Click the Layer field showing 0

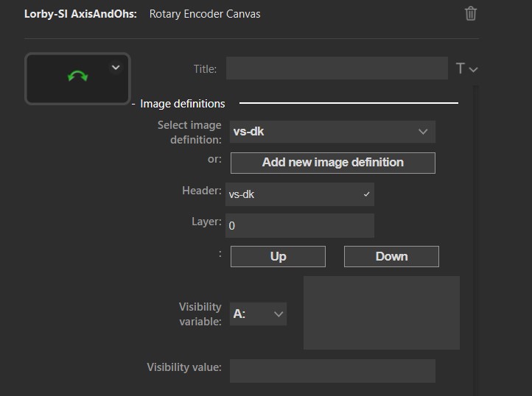[x=300, y=225]
